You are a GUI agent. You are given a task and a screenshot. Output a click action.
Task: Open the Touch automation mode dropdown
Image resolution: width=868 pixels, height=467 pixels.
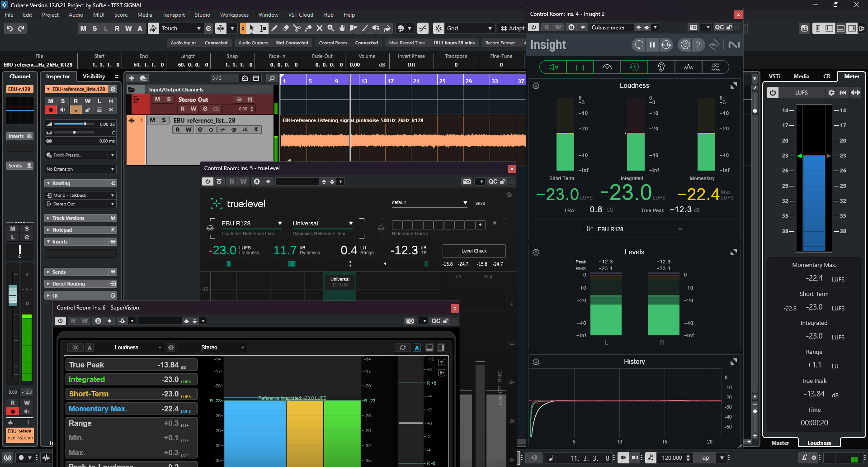198,29
